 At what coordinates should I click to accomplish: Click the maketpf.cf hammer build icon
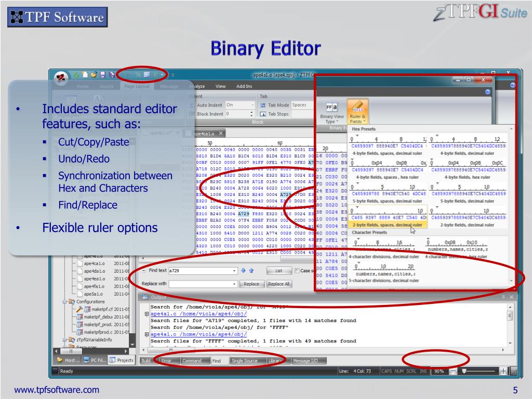coord(79,309)
